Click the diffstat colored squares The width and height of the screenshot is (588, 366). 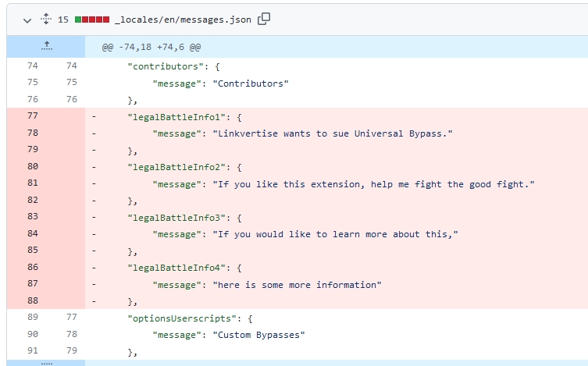pos(91,19)
